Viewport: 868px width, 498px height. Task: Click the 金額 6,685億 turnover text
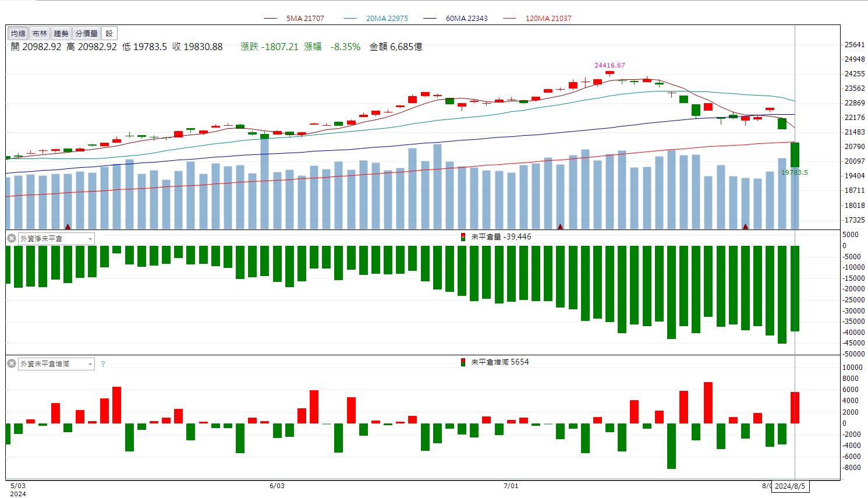click(396, 47)
